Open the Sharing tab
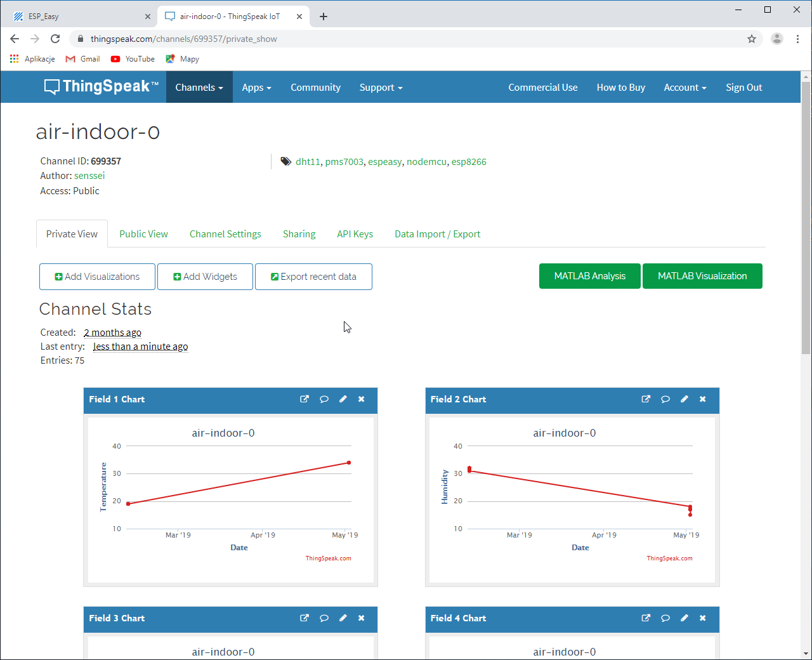The image size is (812, 660). (299, 234)
